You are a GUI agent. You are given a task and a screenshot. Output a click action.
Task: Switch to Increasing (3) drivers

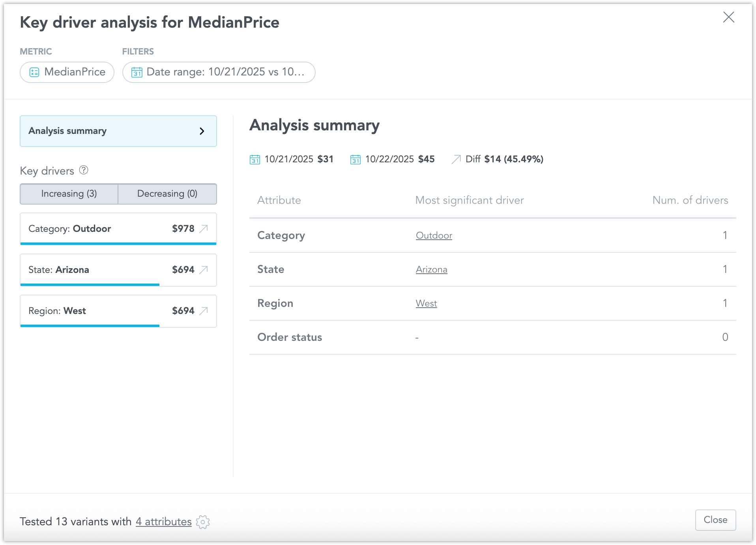point(69,194)
